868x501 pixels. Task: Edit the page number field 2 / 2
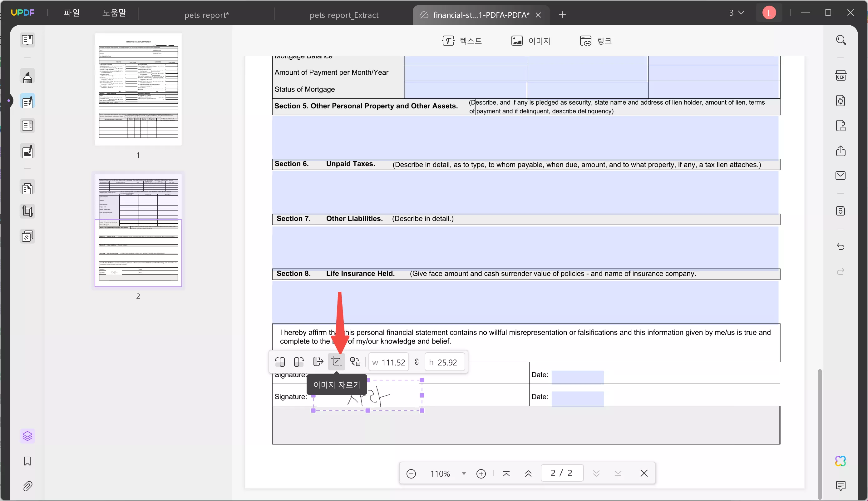click(562, 473)
